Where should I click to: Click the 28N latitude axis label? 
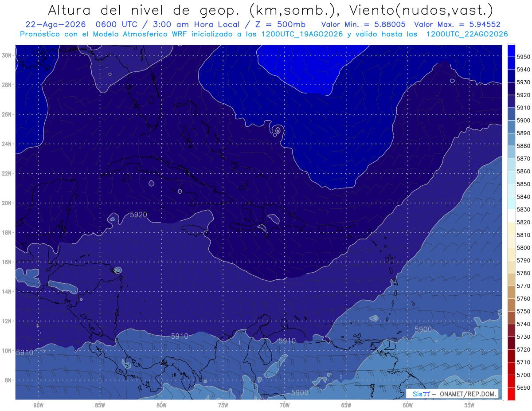(x=6, y=85)
